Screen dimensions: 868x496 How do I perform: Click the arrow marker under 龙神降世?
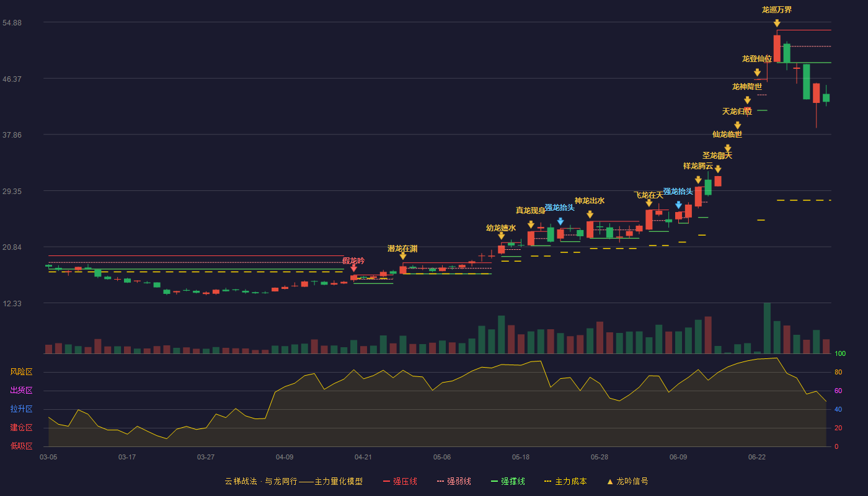pos(747,100)
